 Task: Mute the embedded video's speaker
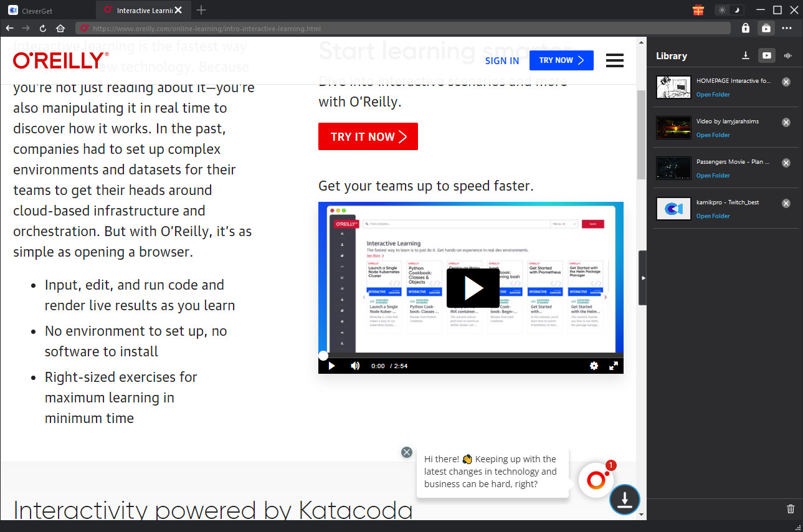[355, 366]
